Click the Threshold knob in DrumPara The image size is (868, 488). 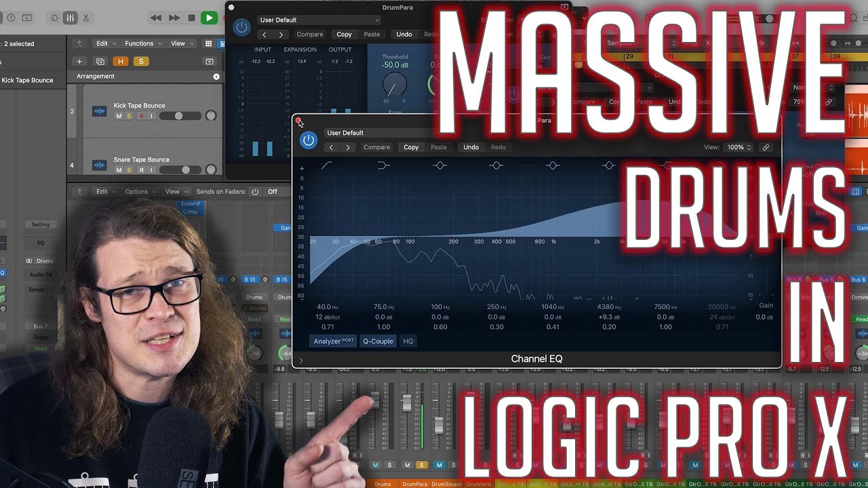click(x=395, y=85)
